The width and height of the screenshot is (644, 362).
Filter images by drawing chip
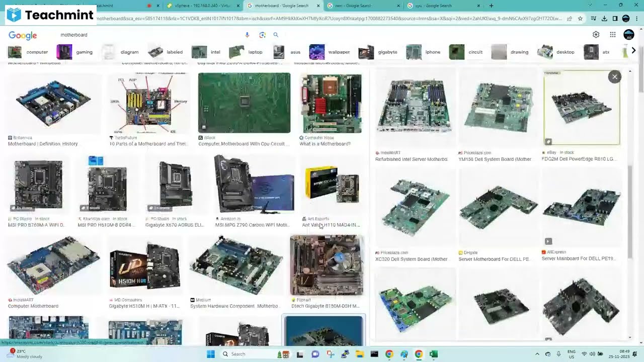click(510, 52)
